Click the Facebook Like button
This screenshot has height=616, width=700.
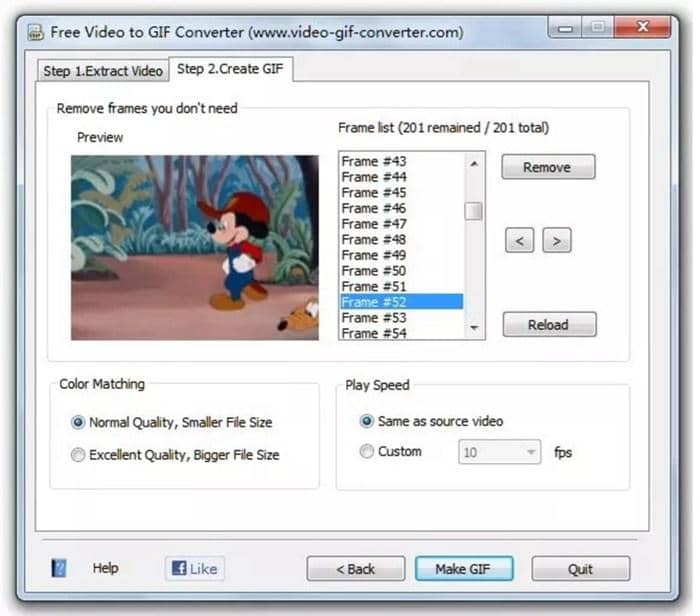click(195, 568)
